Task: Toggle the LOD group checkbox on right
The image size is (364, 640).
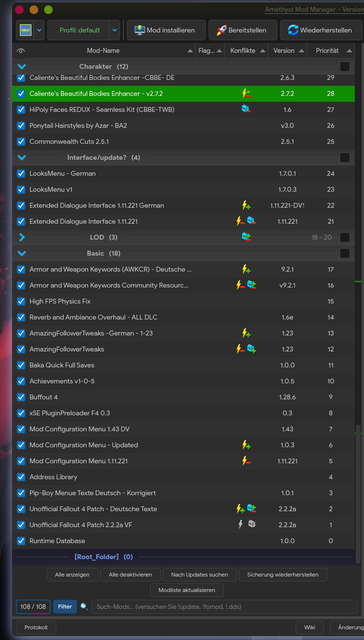Action: coord(344,238)
